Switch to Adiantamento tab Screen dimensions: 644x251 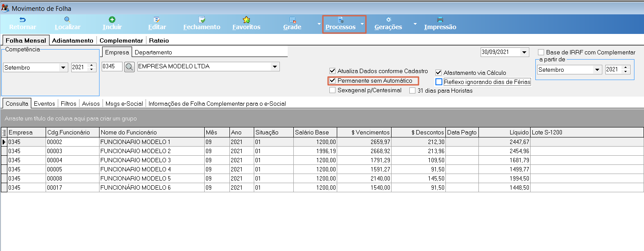coord(73,40)
